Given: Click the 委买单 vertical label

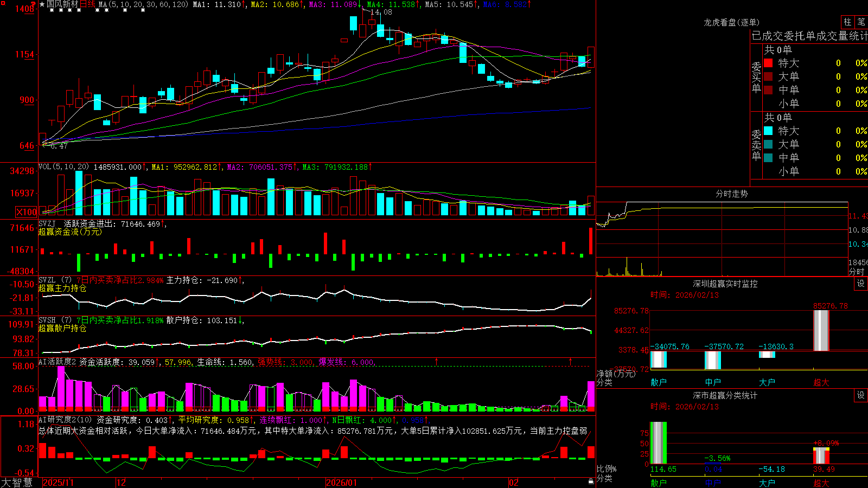Looking at the screenshot, I should 756,77.
